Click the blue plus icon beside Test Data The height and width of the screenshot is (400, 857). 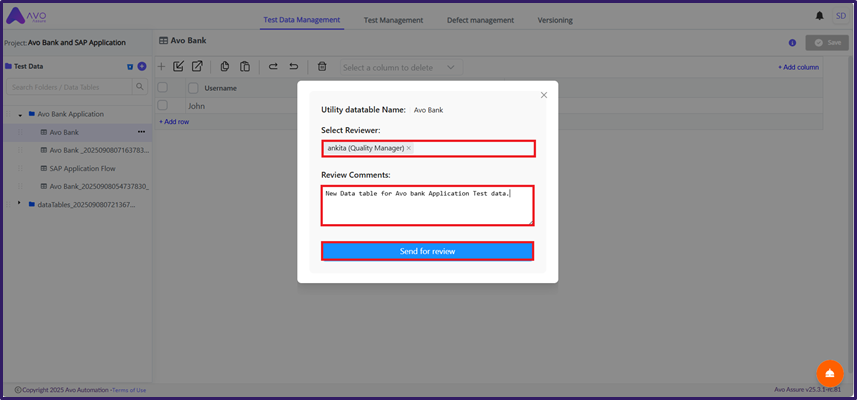point(142,67)
